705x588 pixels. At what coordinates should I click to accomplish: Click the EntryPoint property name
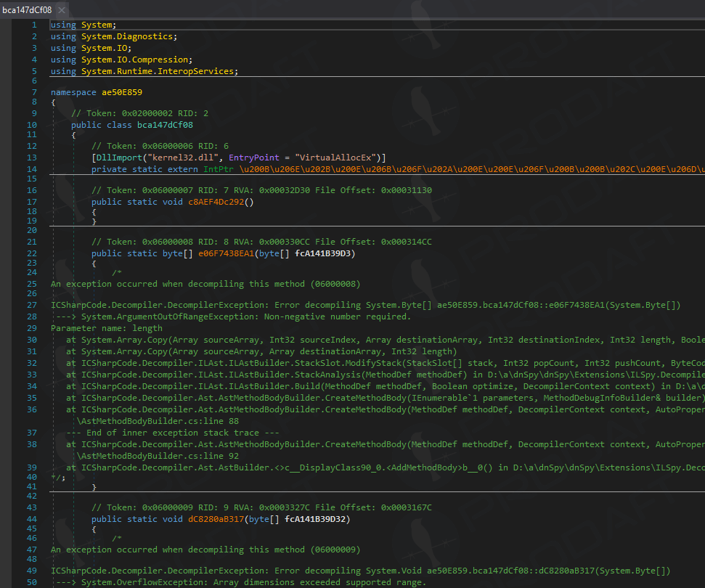pos(254,158)
